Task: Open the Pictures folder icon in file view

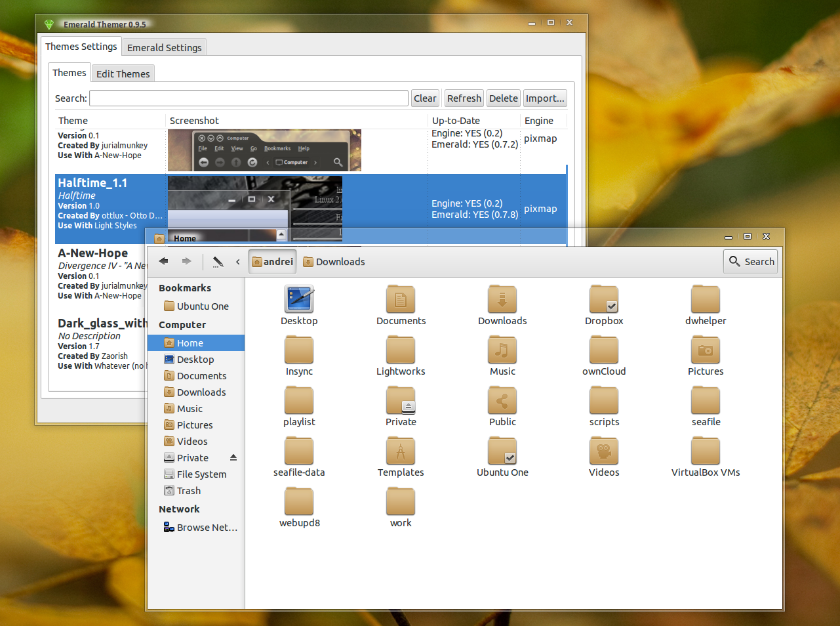Action: pos(706,350)
